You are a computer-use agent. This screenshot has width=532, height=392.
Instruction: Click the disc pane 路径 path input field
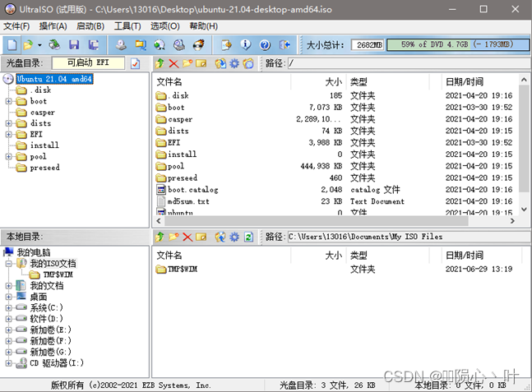click(x=408, y=63)
